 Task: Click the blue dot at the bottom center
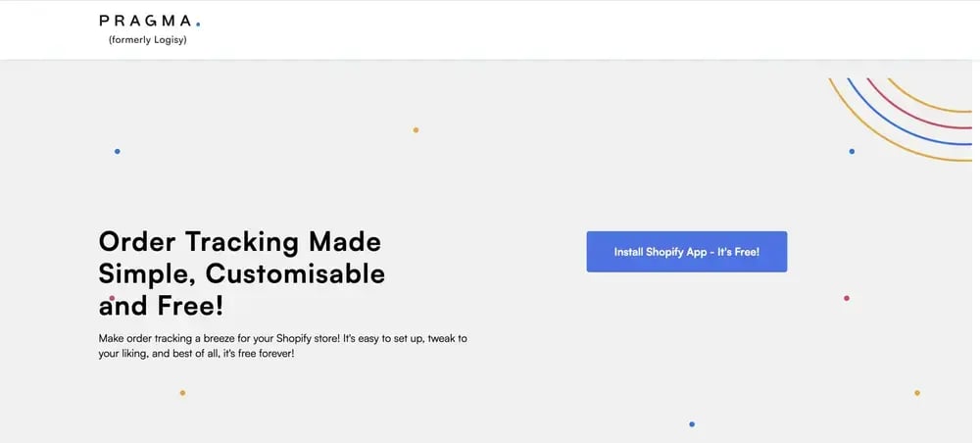692,424
